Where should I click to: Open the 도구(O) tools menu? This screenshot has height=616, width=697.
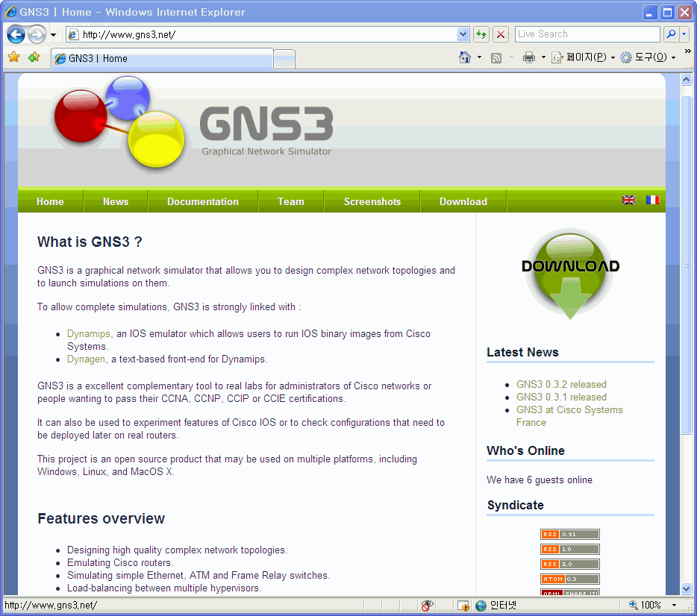pos(648,57)
